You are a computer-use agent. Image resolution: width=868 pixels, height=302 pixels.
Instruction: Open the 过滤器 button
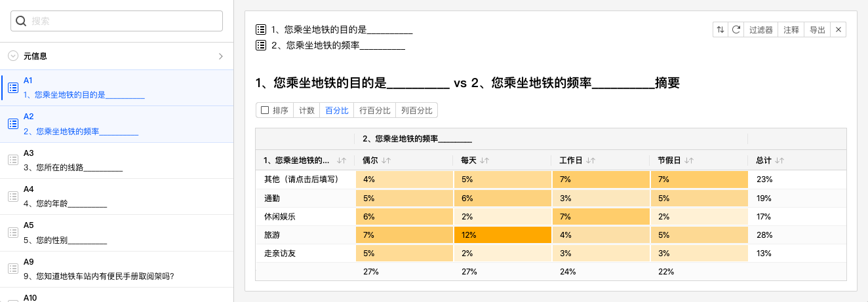761,29
